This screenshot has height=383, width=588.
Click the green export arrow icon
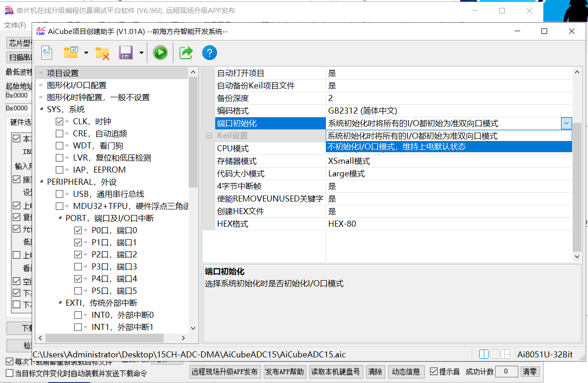(x=186, y=53)
